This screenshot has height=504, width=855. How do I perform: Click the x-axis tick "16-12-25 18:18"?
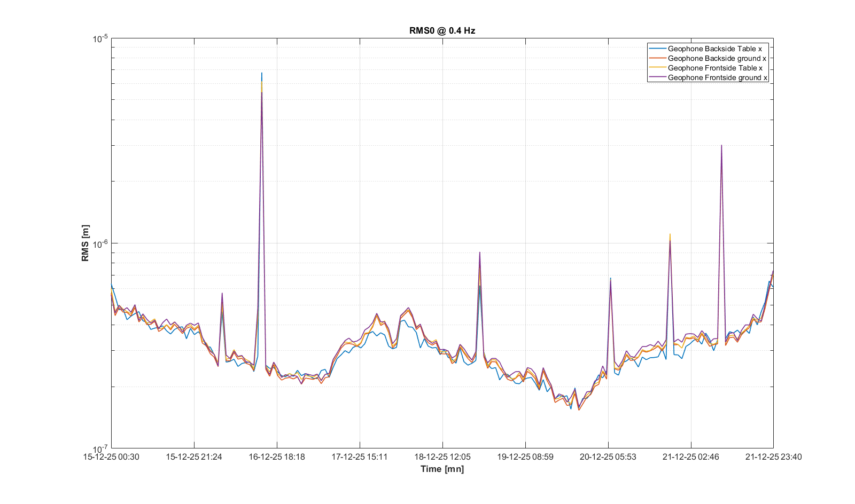277,457
